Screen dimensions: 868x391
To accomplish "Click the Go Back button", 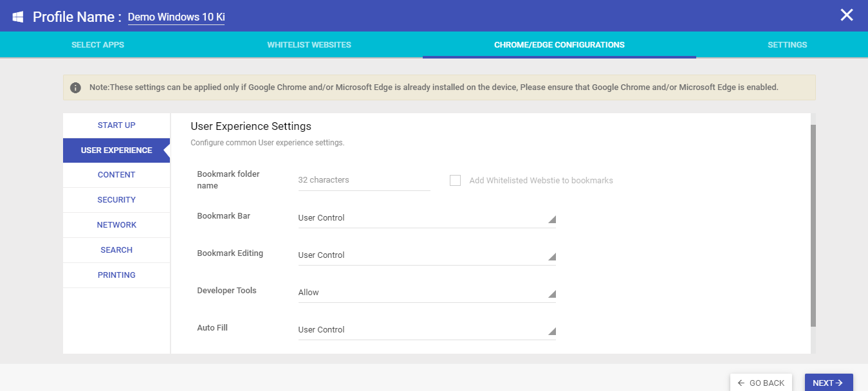I will [x=761, y=383].
